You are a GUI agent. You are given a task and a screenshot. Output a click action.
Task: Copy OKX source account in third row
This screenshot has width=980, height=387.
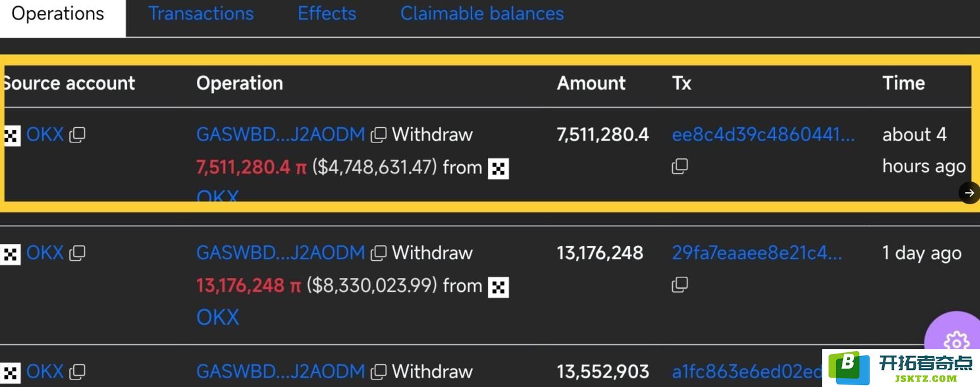(77, 372)
